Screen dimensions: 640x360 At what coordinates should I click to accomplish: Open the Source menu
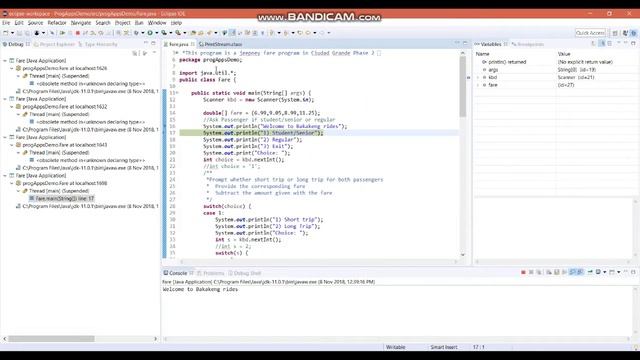[x=35, y=23]
